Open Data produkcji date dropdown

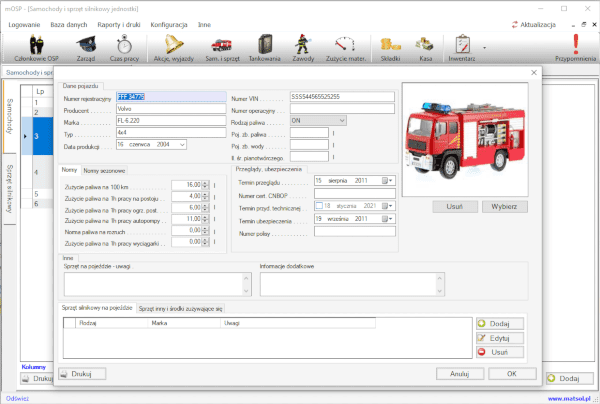[182, 145]
